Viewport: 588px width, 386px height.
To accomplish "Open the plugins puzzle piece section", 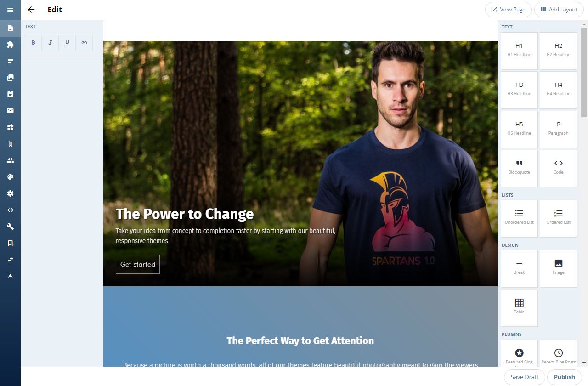I will 10,45.
